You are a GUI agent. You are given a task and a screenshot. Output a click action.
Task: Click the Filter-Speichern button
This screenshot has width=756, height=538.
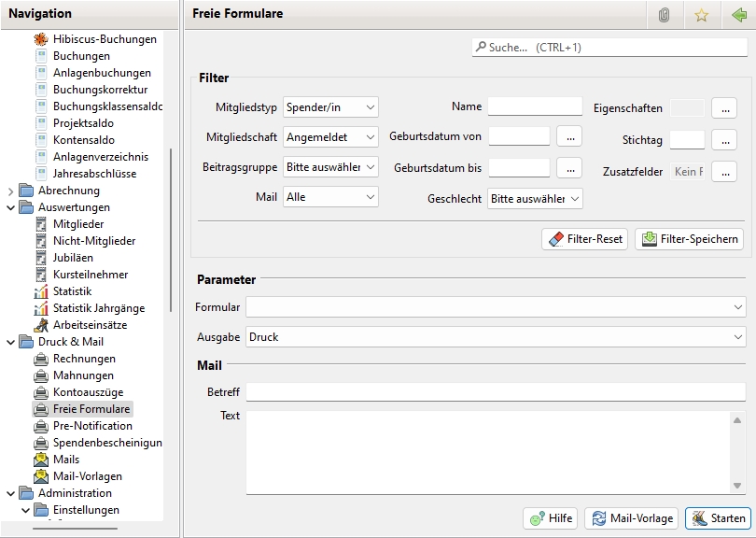coord(689,239)
